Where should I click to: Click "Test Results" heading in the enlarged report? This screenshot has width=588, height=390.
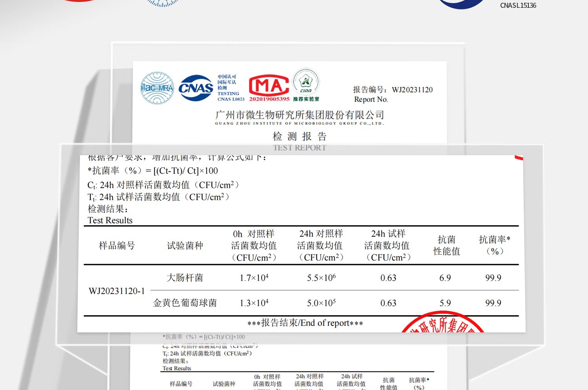(110, 220)
